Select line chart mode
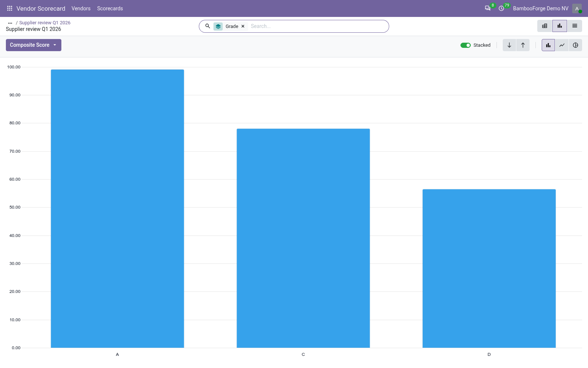The image size is (588, 368). pos(562,45)
